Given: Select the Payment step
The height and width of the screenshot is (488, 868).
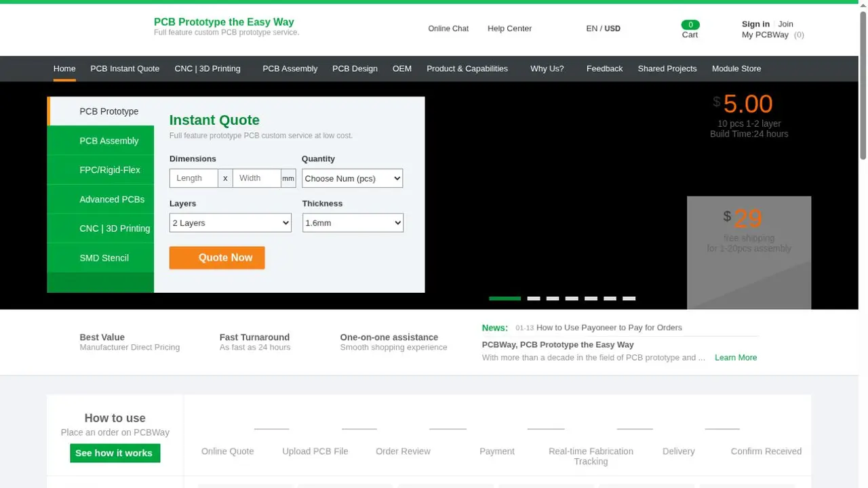Looking at the screenshot, I should click(x=497, y=451).
